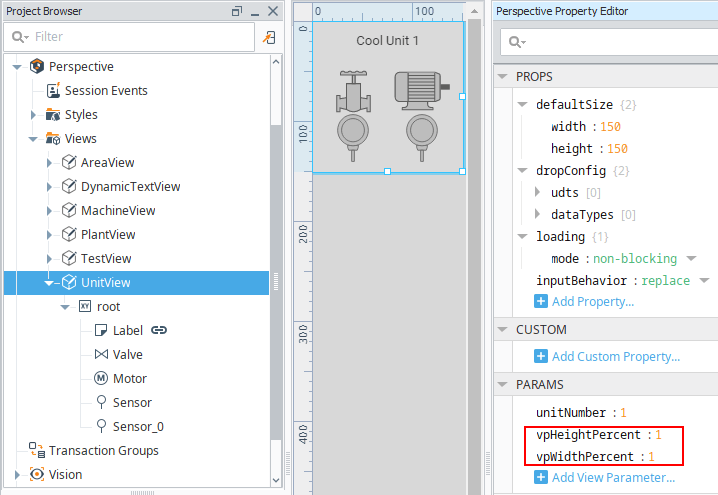Click the canvas scroll up arrow
The image size is (718, 495).
click(474, 11)
